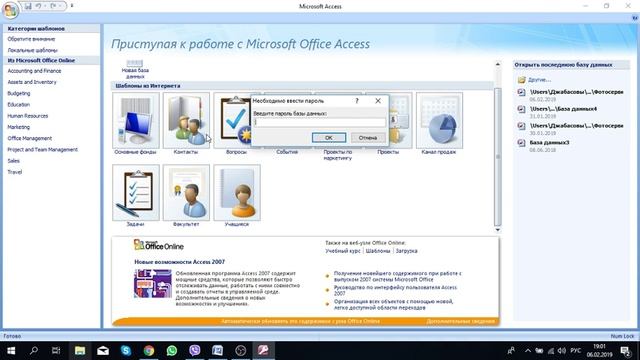
Task: Open Marketing template category
Action: pos(18,127)
